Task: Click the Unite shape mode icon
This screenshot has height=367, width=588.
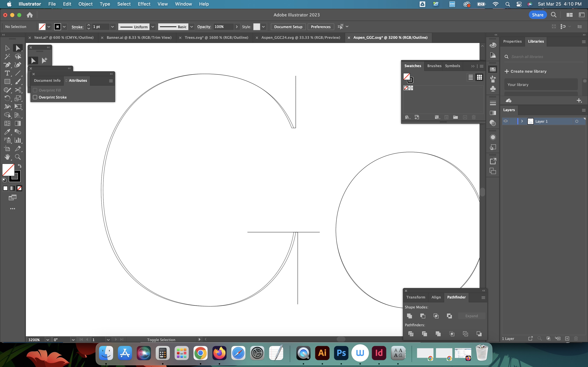Action: pyautogui.click(x=409, y=316)
